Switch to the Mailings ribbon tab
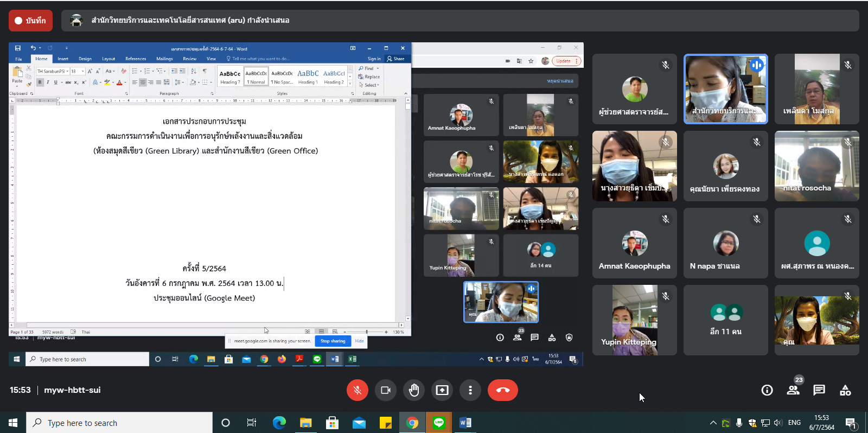The height and width of the screenshot is (433, 868). [164, 59]
